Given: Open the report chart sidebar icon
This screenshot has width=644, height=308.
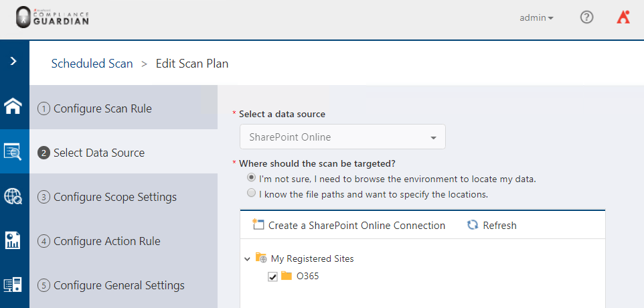Looking at the screenshot, I should pos(13,240).
